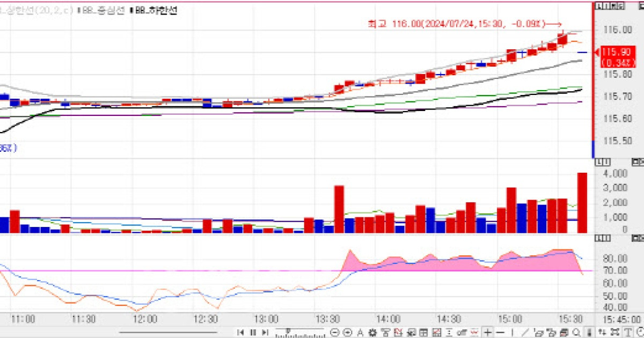Click the chart zoom slider handle
The height and width of the screenshot is (338, 644).
[x=288, y=331]
